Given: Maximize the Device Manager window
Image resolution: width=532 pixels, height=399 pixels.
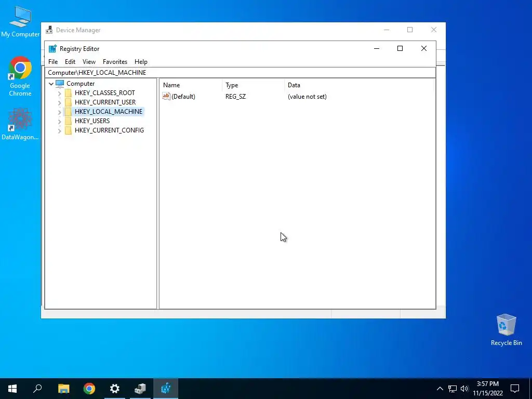Looking at the screenshot, I should click(410, 30).
